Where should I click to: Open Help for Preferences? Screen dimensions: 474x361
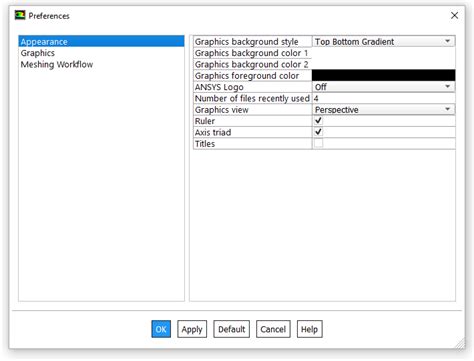tap(309, 329)
